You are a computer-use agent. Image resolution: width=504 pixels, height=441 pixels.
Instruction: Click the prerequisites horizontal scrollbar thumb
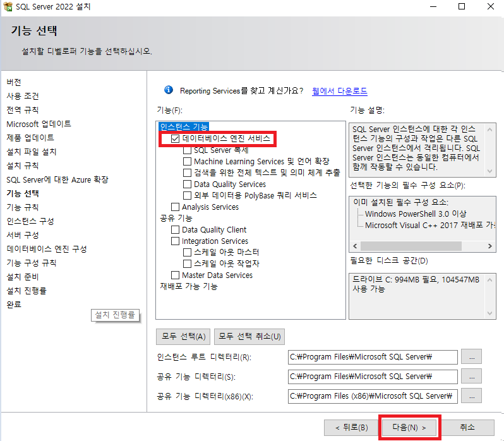(411, 246)
